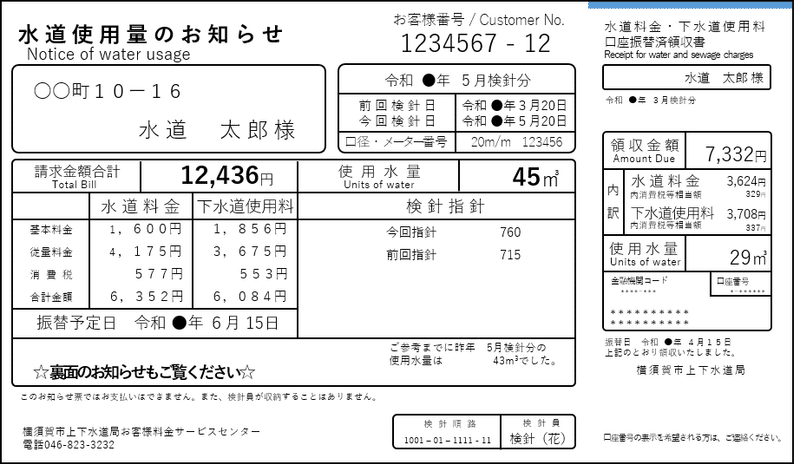
Task: Click the receipt heading Receipt for water and sewage charges
Action: click(x=679, y=55)
